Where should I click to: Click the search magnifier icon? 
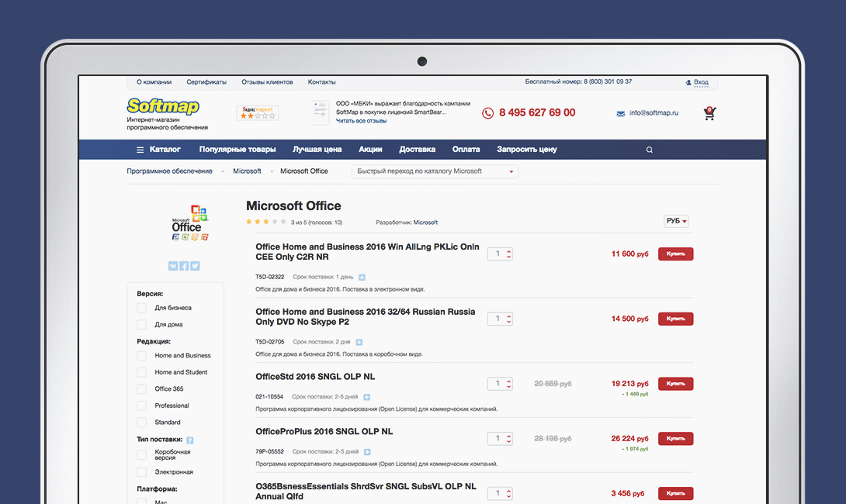pyautogui.click(x=650, y=150)
